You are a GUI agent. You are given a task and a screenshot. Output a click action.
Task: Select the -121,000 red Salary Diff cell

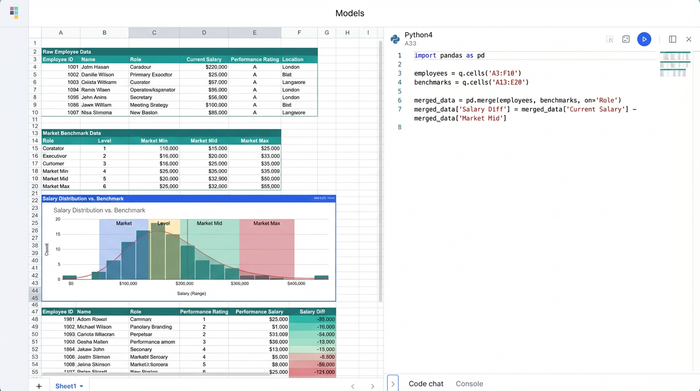[312, 372]
